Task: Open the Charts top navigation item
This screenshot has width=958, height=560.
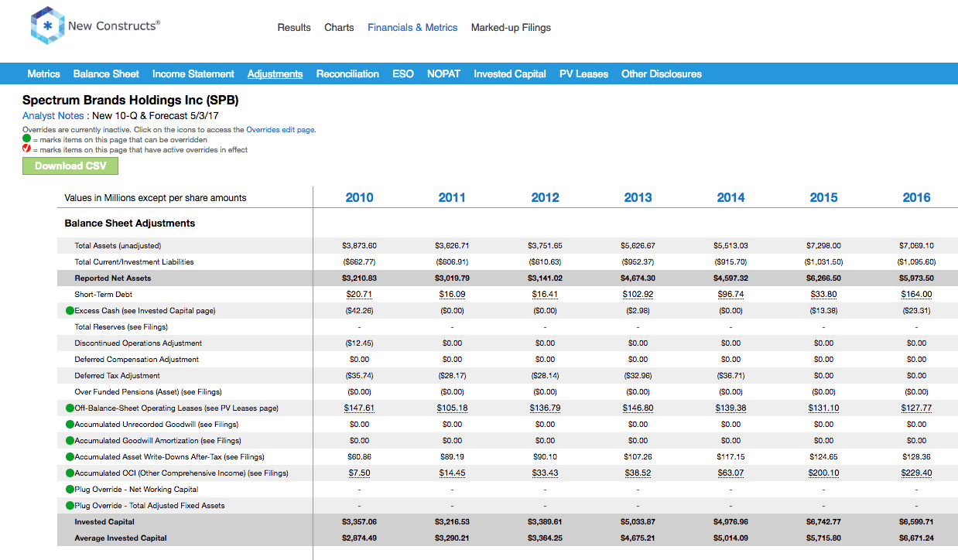Action: (339, 27)
